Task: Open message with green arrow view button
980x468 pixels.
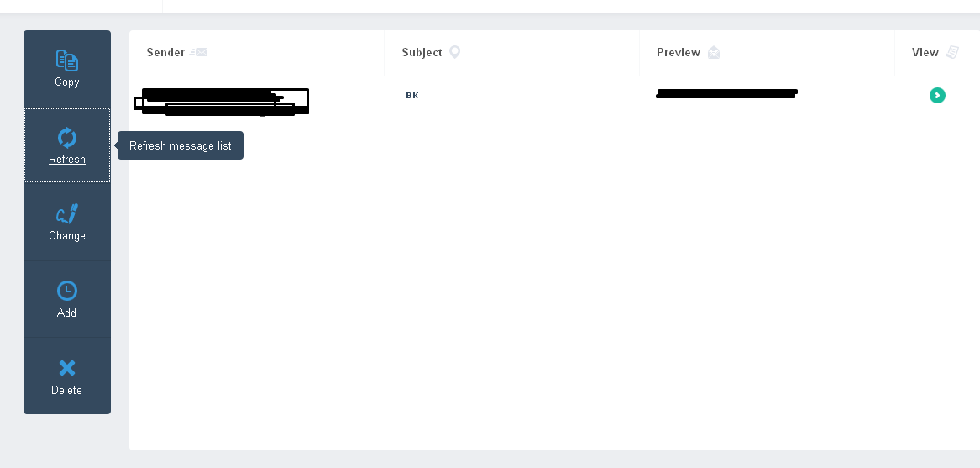Action: pyautogui.click(x=937, y=95)
